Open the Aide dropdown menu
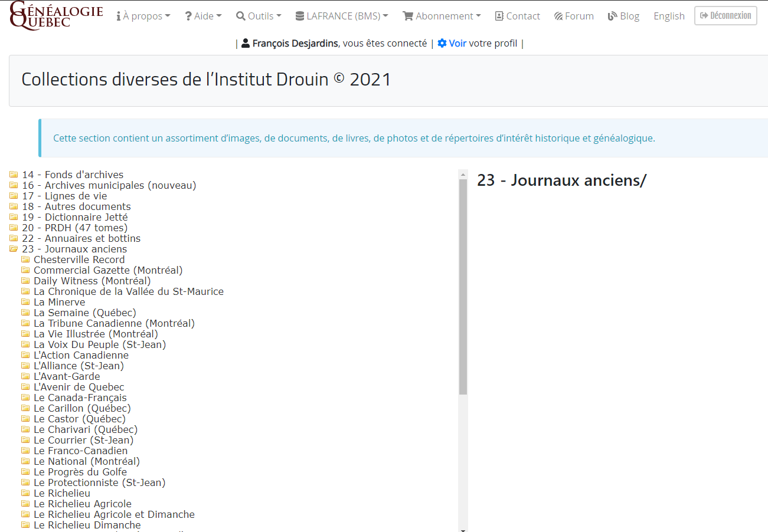768x532 pixels. pyautogui.click(x=203, y=16)
